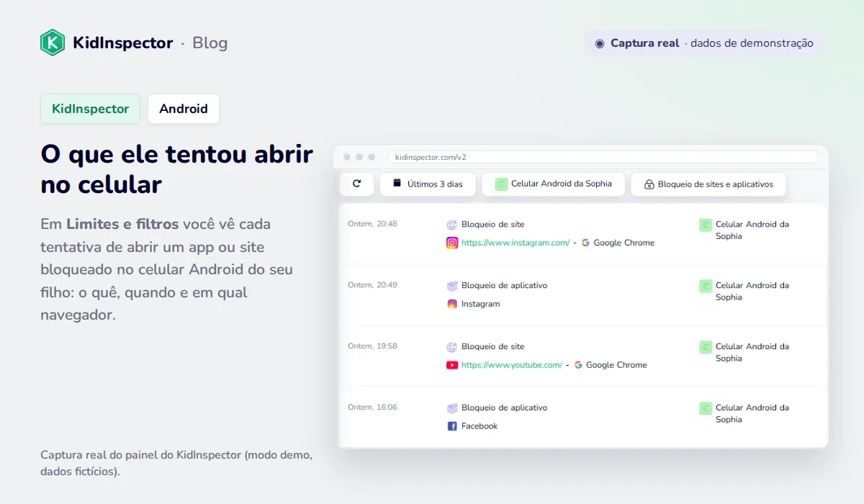The width and height of the screenshot is (864, 504).
Task: Click Google Chrome text in the youtube.com row
Action: [x=616, y=365]
